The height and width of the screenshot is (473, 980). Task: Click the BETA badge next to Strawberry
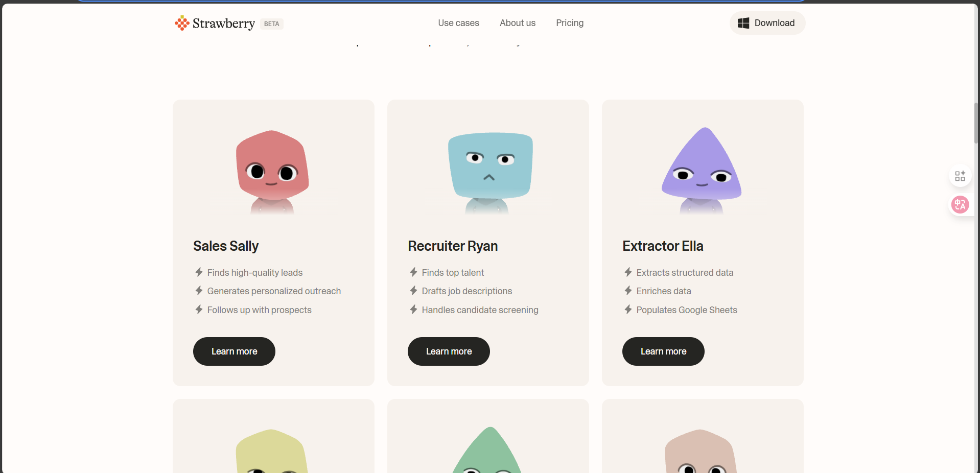(x=272, y=24)
